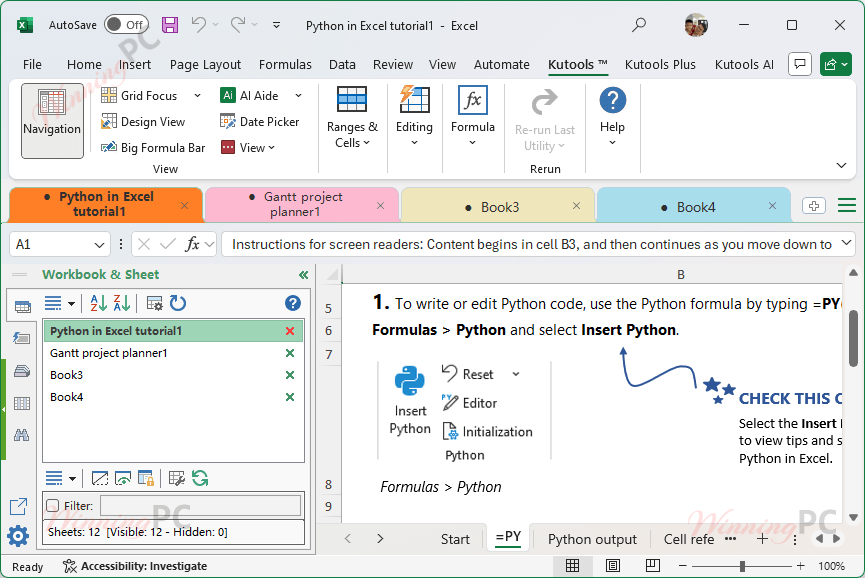
Task: Open Navigation pane settings gear
Action: 18,536
